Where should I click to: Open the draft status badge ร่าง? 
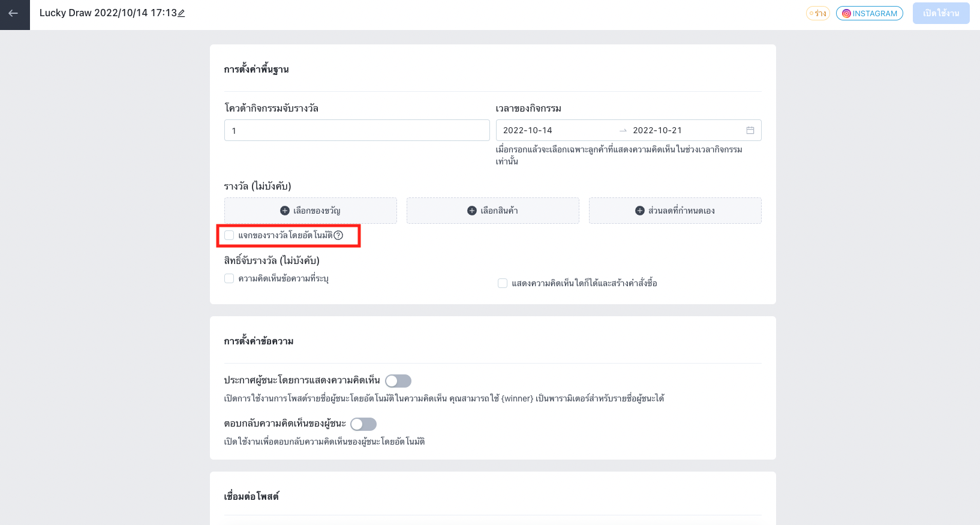(817, 13)
